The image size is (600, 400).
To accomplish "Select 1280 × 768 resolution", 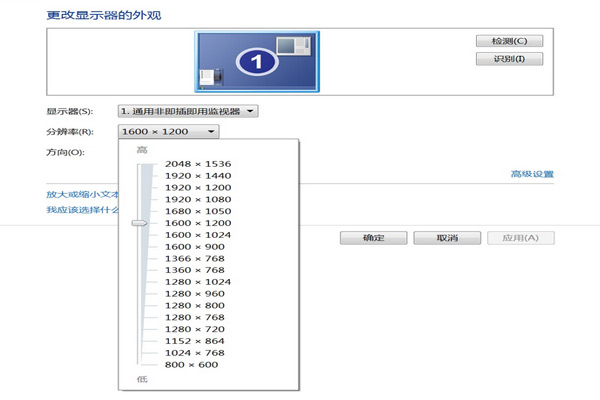I will pyautogui.click(x=195, y=317).
